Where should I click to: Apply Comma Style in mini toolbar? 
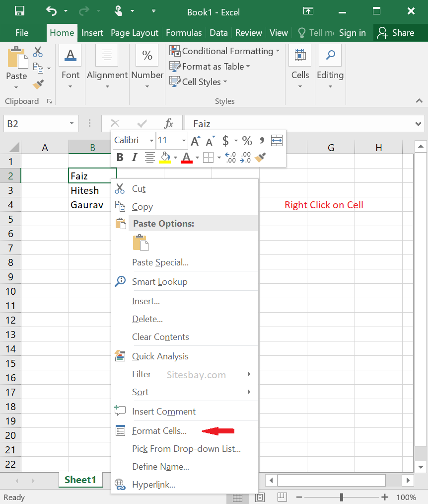point(262,141)
